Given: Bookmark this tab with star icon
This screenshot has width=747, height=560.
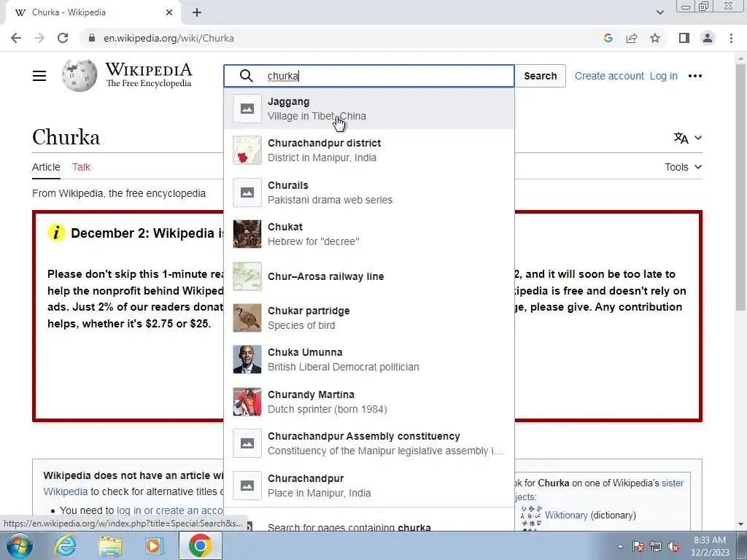Looking at the screenshot, I should (x=655, y=38).
